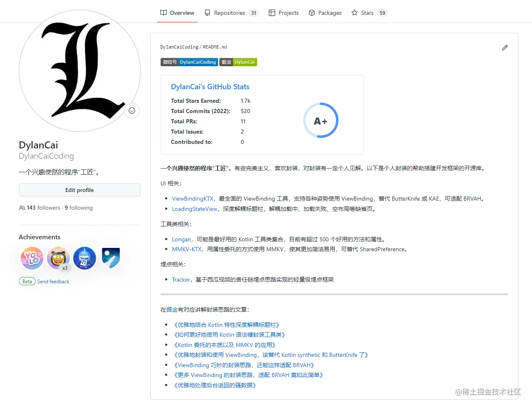Open the profile avatar image
Image resolution: width=532 pixels, height=407 pixels.
(x=80, y=71)
